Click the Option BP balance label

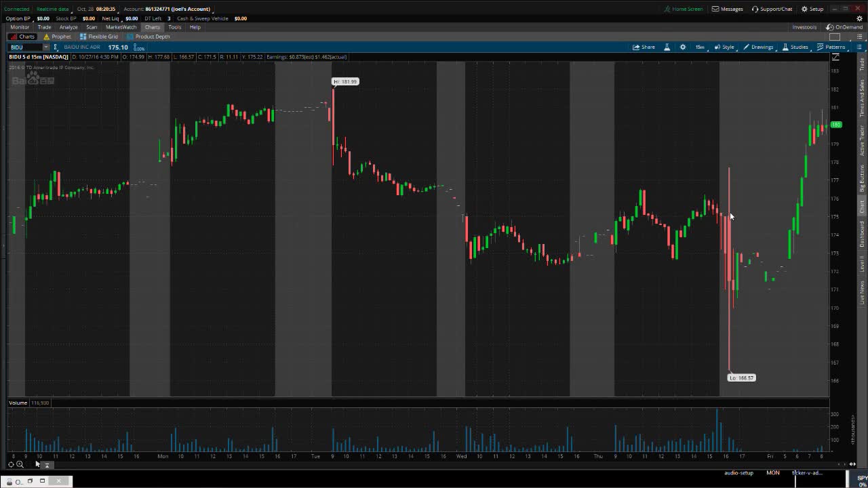18,18
